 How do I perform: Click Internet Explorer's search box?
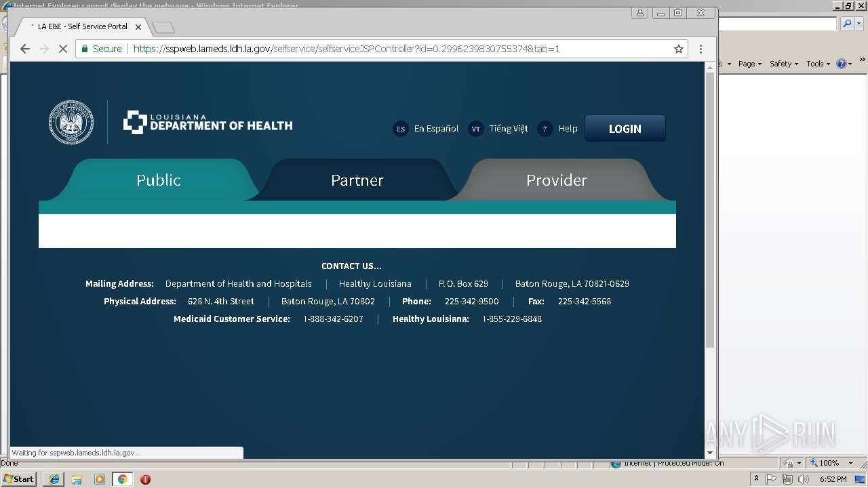778,24
